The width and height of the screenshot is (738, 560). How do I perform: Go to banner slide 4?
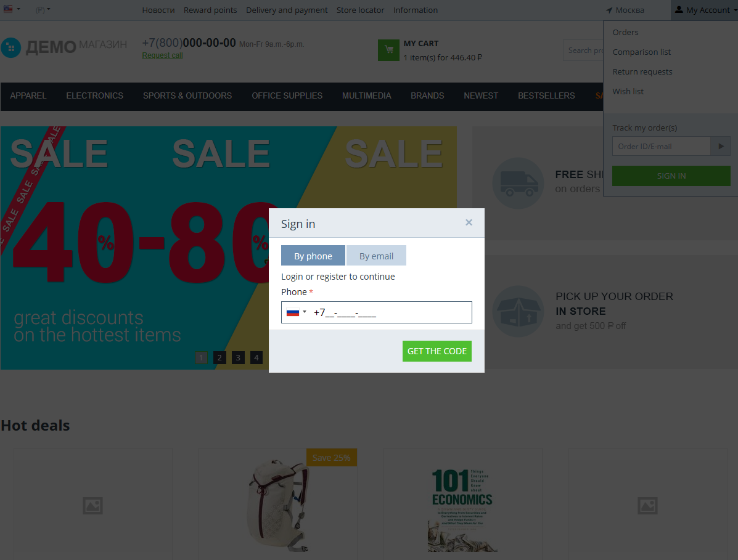[256, 358]
